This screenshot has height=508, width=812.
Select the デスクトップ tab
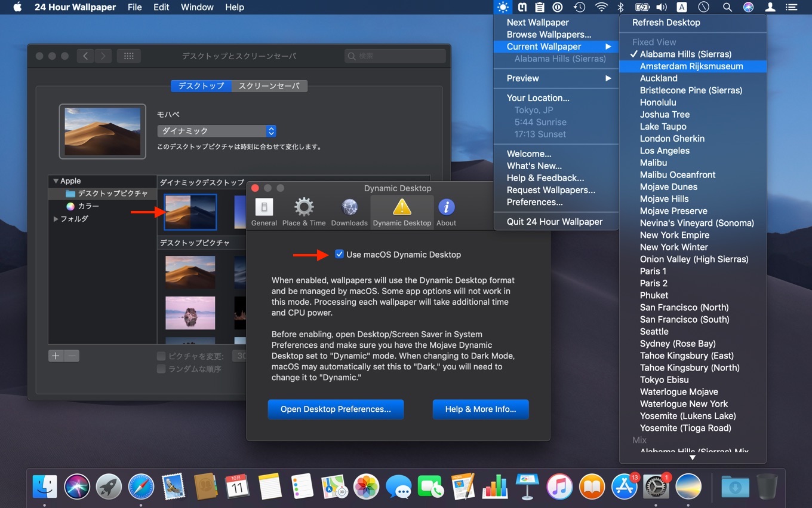pyautogui.click(x=201, y=86)
